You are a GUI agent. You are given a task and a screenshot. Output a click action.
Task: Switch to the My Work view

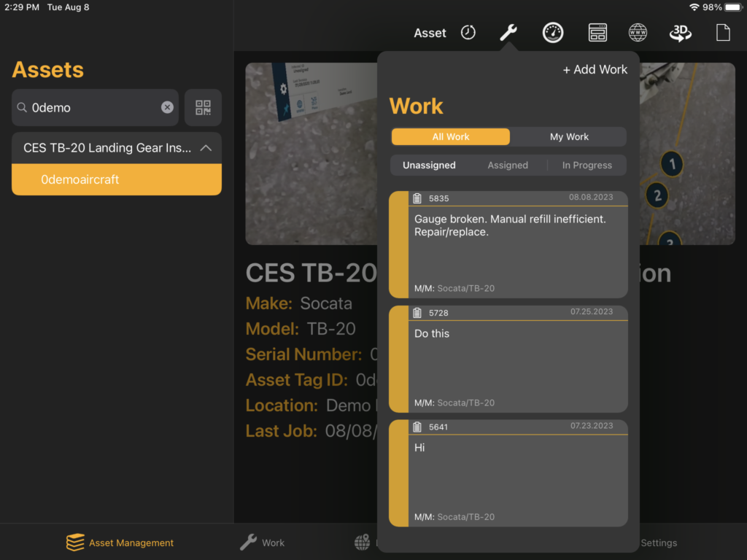568,136
